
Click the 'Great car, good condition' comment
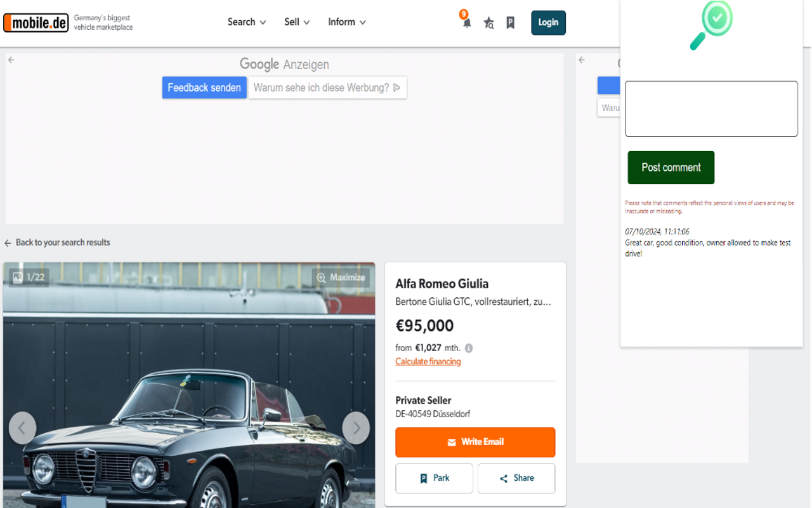(708, 248)
